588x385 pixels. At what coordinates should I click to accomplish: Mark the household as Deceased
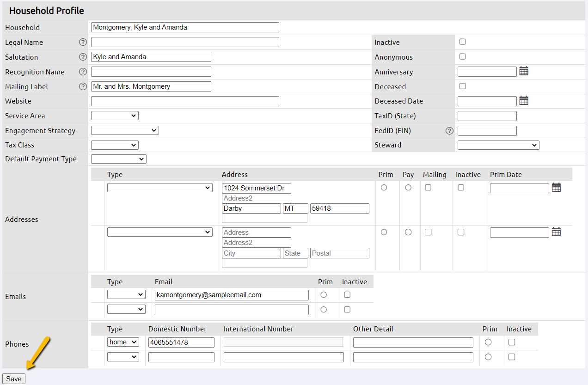[x=462, y=86]
